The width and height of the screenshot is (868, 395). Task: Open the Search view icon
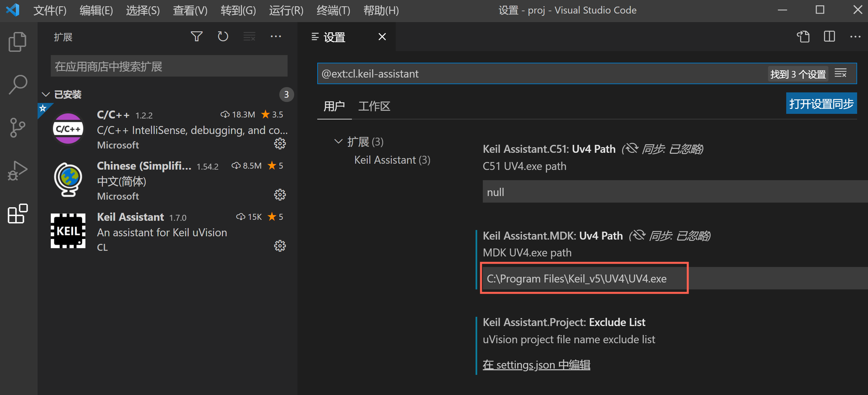pos(17,84)
